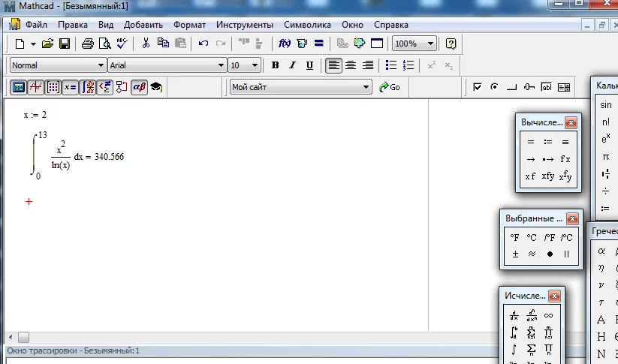Viewport: 618px width, 364px height.
Task: Open Print Preview with magnifier page icon
Action: (105, 44)
